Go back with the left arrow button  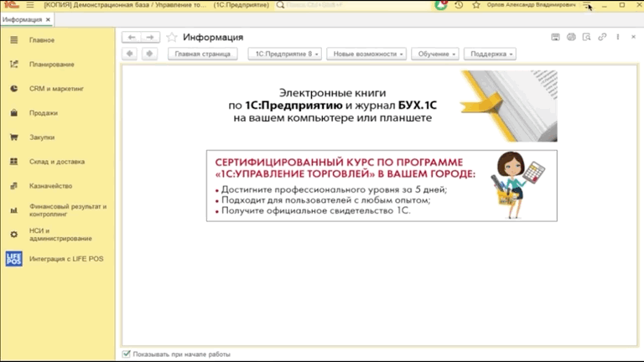click(x=132, y=38)
